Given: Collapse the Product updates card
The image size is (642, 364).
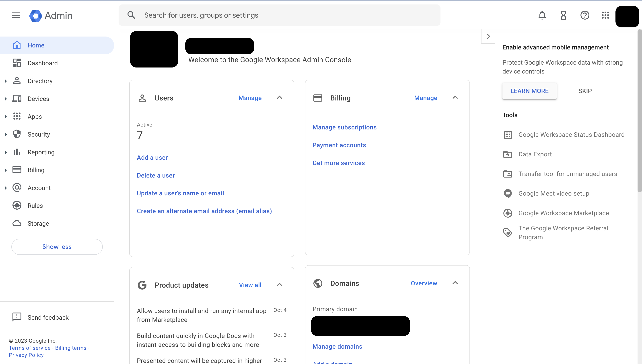Looking at the screenshot, I should (x=280, y=284).
